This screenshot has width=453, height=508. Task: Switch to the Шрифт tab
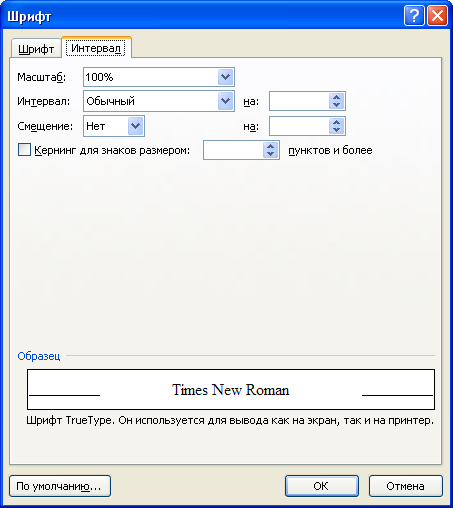coord(36,49)
